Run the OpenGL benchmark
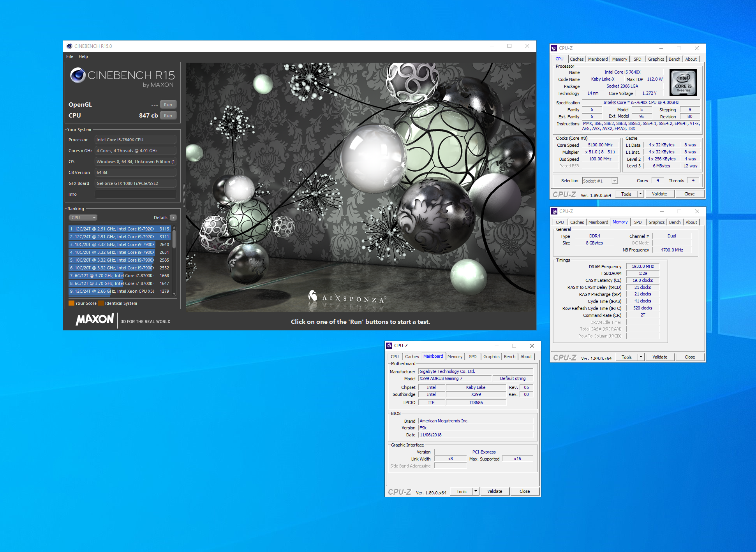The height and width of the screenshot is (552, 756). (168, 105)
